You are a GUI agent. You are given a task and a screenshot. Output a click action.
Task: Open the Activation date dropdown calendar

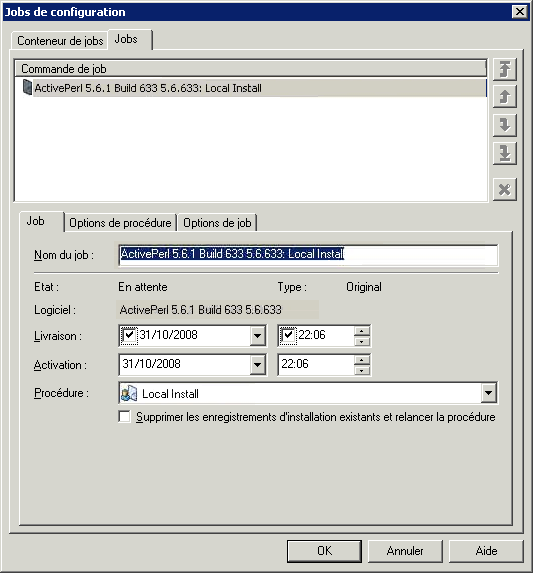point(258,364)
